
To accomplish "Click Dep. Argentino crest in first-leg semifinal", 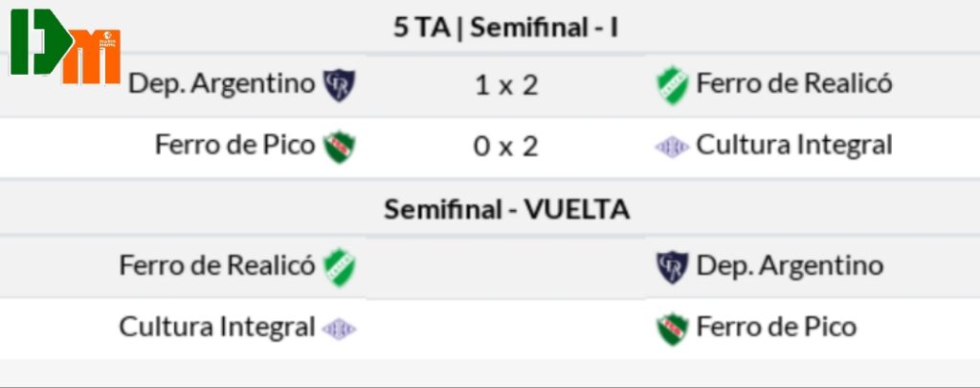I will point(339,84).
